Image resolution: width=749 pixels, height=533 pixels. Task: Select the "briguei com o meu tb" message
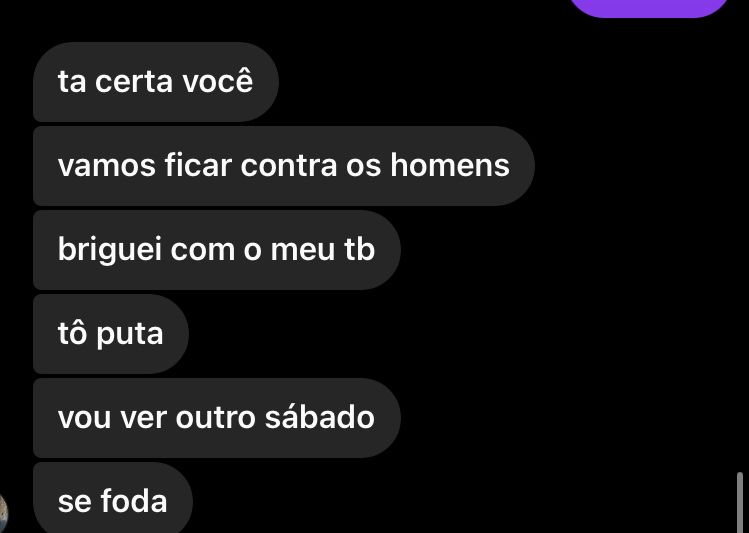[217, 250]
